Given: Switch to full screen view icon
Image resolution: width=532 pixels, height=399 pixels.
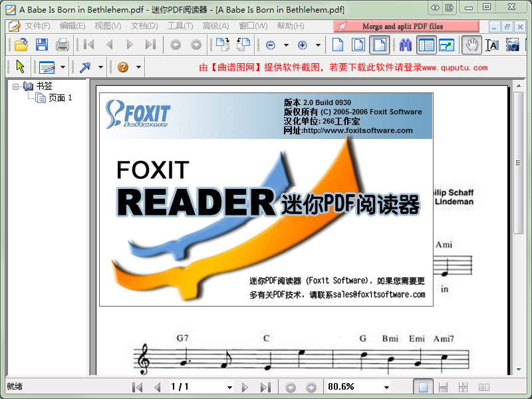Looking at the screenshot, I should coord(446,45).
